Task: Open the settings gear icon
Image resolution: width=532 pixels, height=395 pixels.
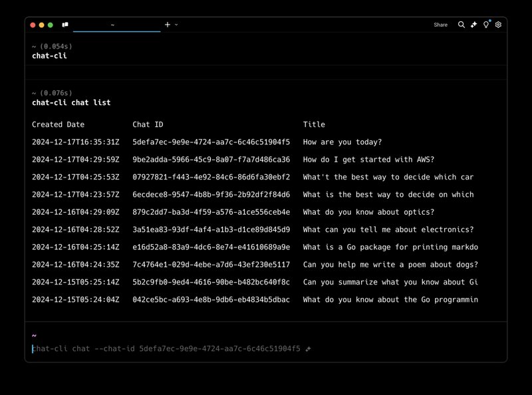Action: point(498,25)
